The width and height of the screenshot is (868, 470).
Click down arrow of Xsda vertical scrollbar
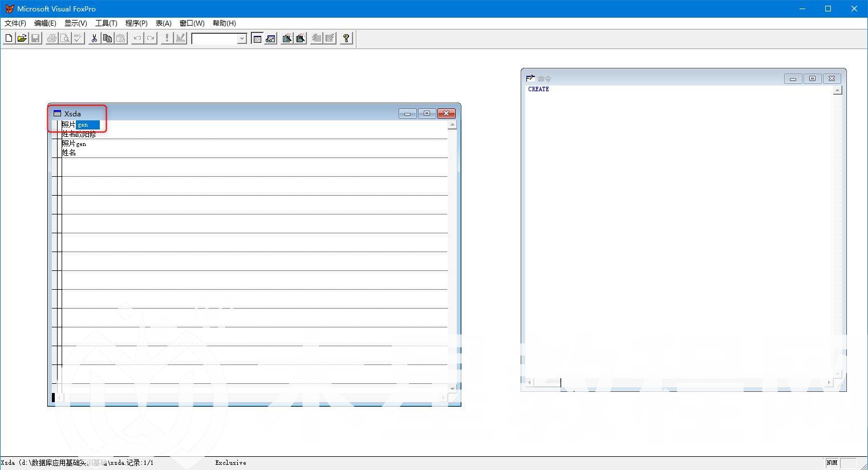[452, 388]
